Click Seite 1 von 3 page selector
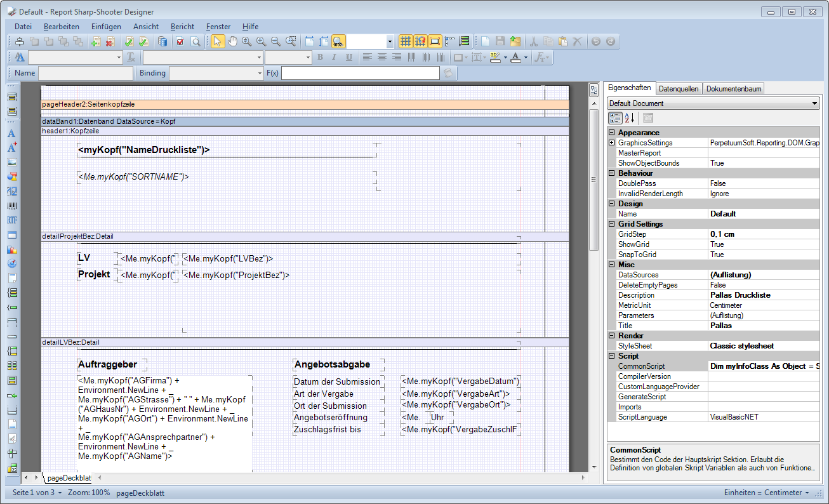This screenshot has width=829, height=504. point(37,493)
